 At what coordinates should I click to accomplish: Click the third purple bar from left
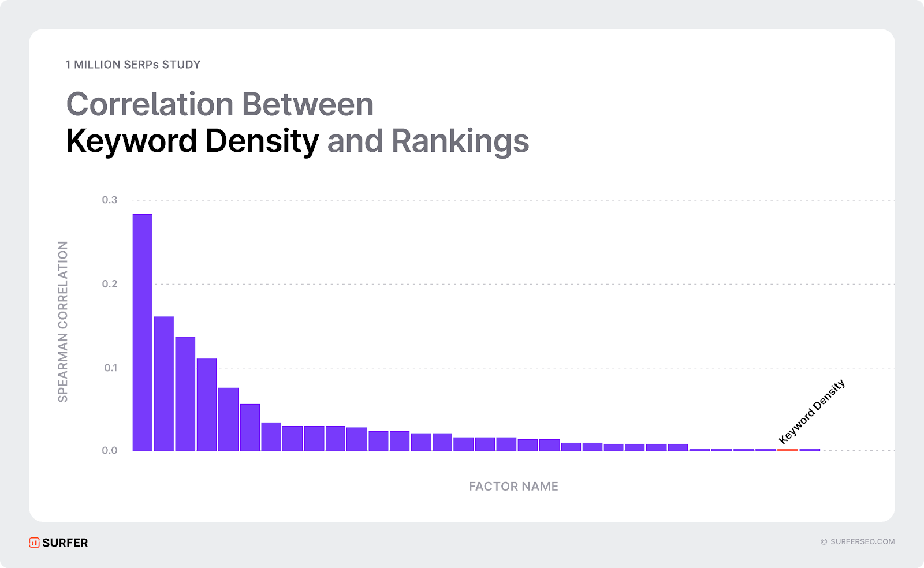185,394
